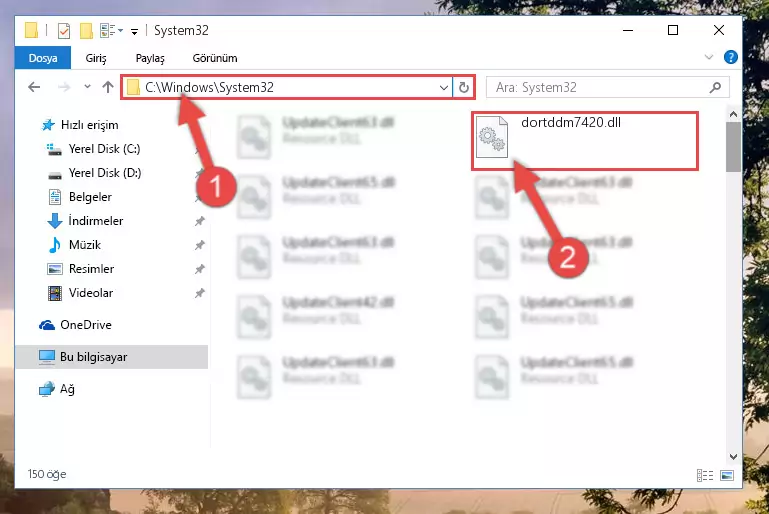Go back with the left arrow button
This screenshot has width=769, height=514.
(34, 87)
